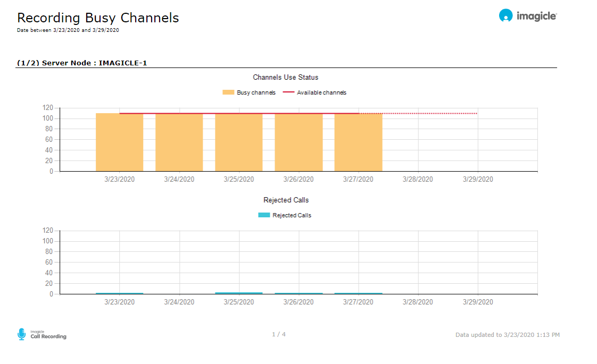Screen dimensions: 597x364
Task: Click the 3/24/2020 busy channels bar
Action: 179,142
